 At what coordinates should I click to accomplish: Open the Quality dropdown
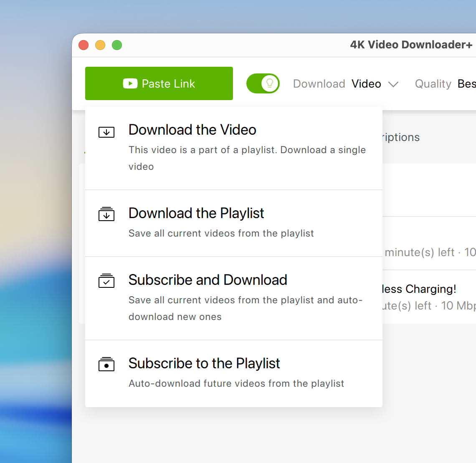[445, 84]
